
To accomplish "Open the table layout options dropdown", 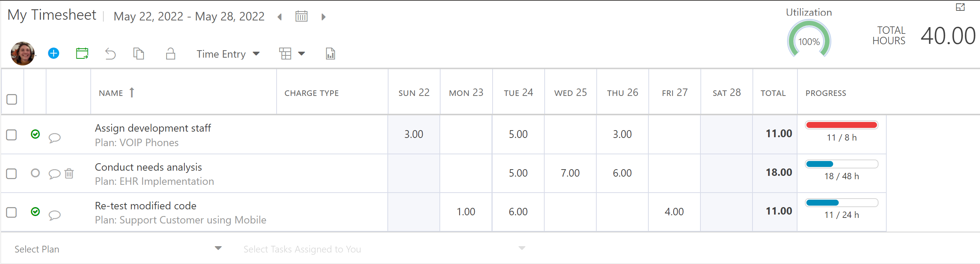I will point(292,54).
